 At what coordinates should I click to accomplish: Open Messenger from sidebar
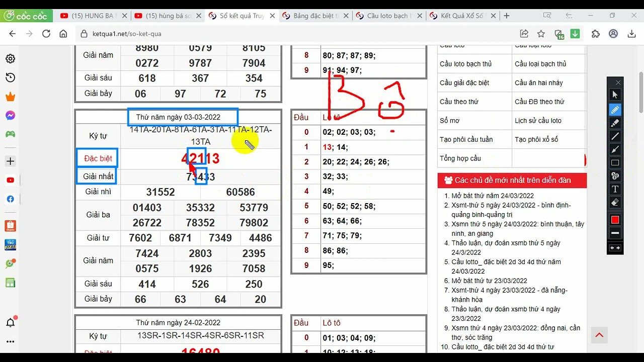(10, 116)
